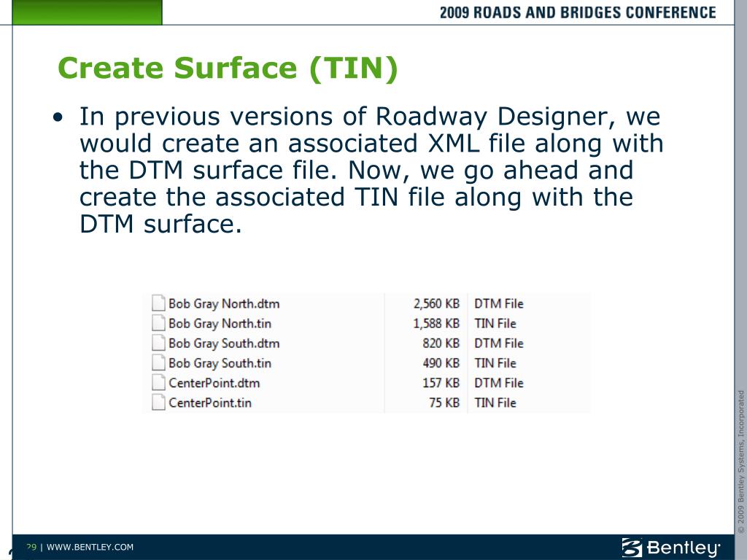Screen dimensions: 747x560
Task: Click TIN File type for Bob Gray North.tin
Action: click(495, 324)
